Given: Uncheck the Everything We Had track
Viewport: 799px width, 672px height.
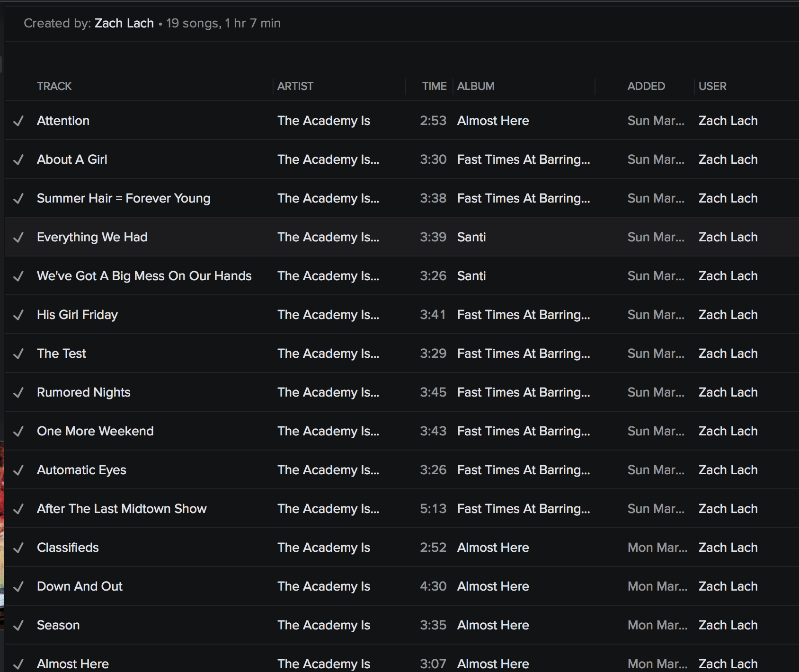Looking at the screenshot, I should click(18, 238).
